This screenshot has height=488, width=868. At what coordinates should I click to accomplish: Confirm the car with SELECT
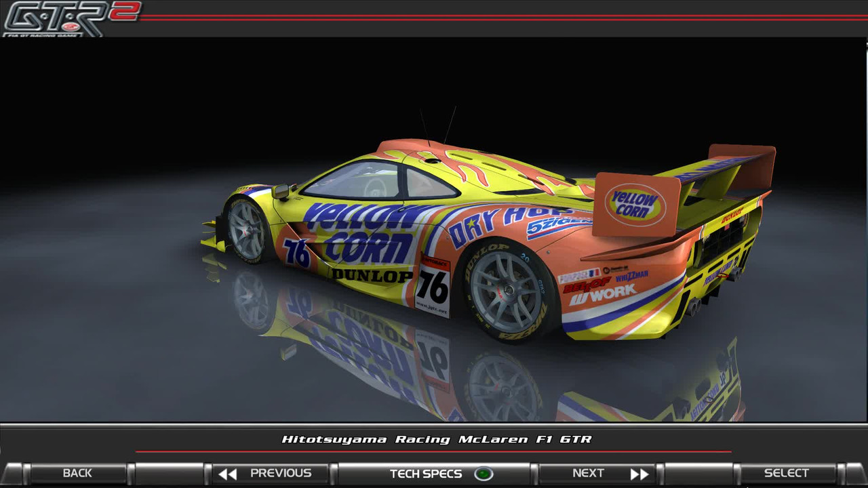point(787,473)
